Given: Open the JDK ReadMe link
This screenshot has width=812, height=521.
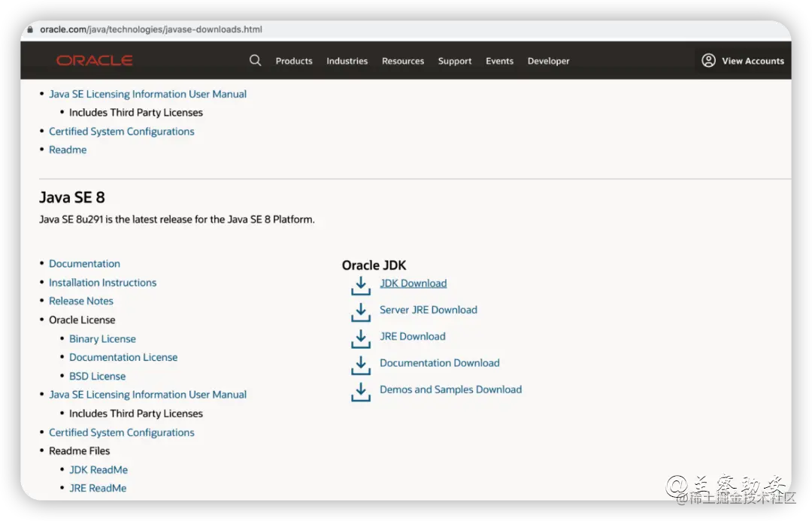Looking at the screenshot, I should [x=98, y=470].
